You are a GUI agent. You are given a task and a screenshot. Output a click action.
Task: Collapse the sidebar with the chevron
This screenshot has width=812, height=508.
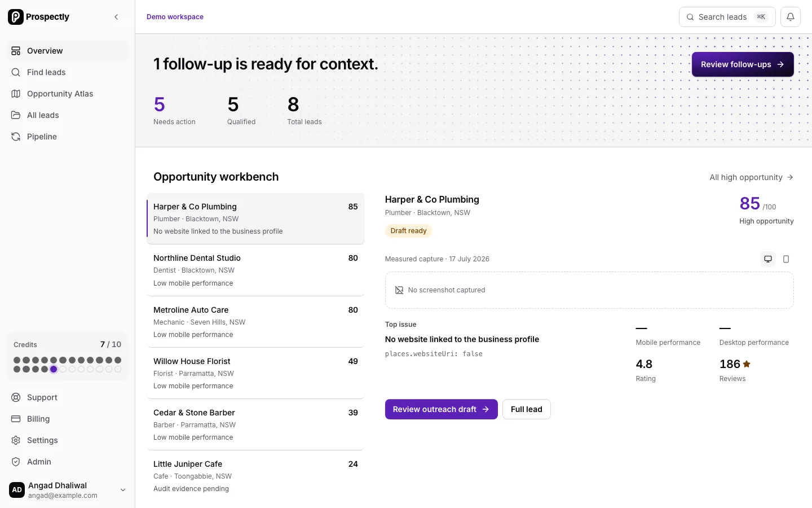(x=116, y=17)
